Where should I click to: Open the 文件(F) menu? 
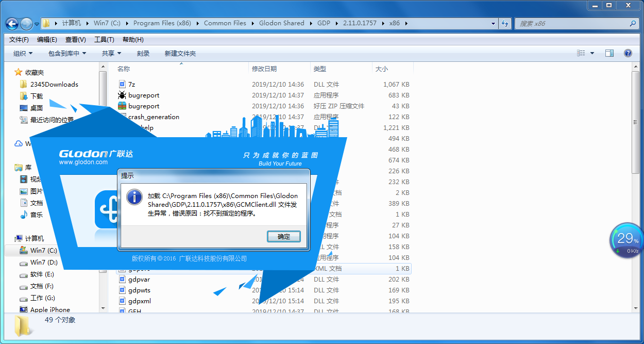(19, 40)
